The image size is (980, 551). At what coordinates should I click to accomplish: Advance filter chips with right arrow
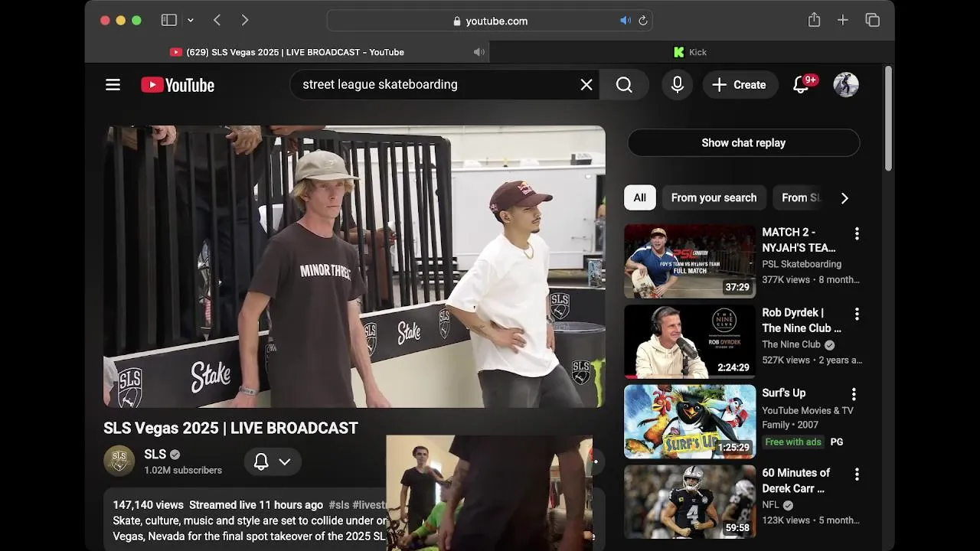click(844, 198)
